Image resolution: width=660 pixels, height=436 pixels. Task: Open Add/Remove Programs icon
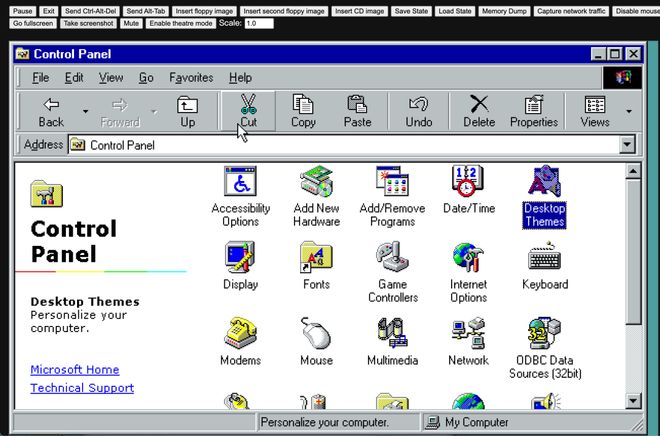[x=392, y=184]
